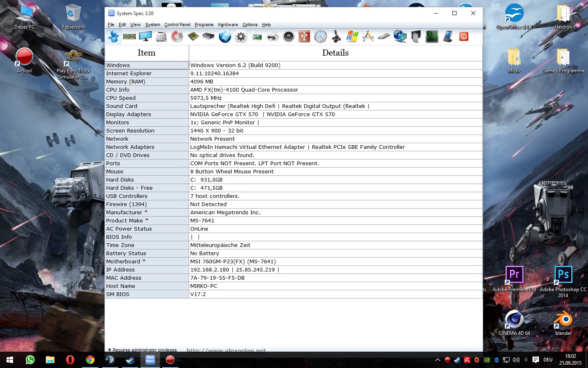Open Steam from the taskbar

coord(130,360)
